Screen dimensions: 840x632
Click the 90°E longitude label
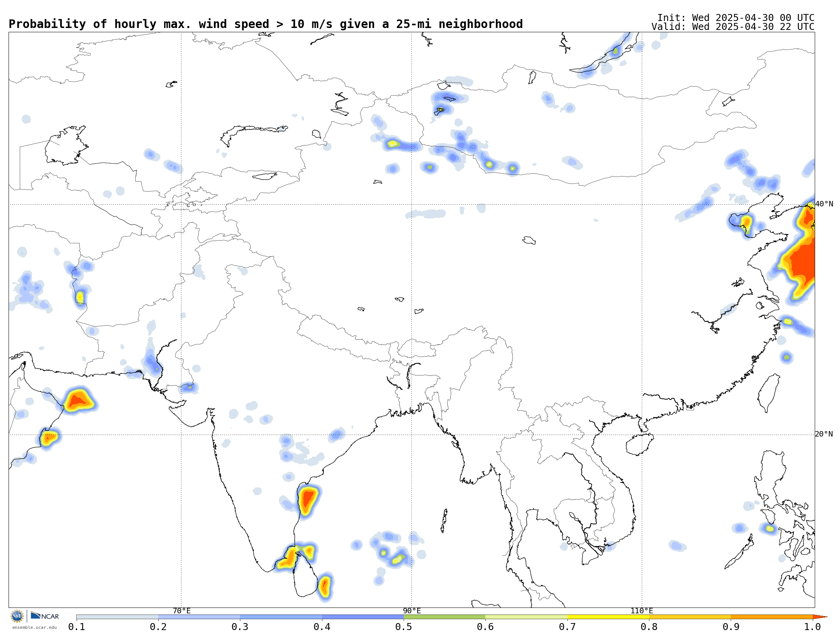click(412, 611)
